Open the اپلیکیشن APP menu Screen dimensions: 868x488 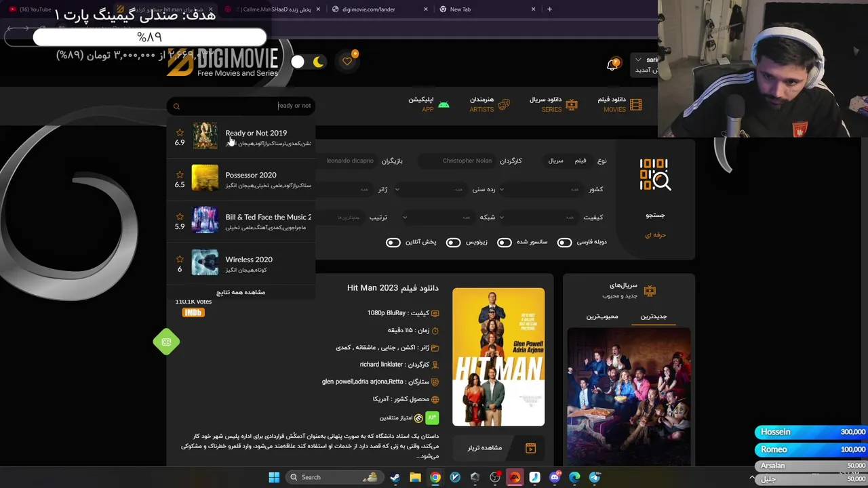tap(429, 104)
